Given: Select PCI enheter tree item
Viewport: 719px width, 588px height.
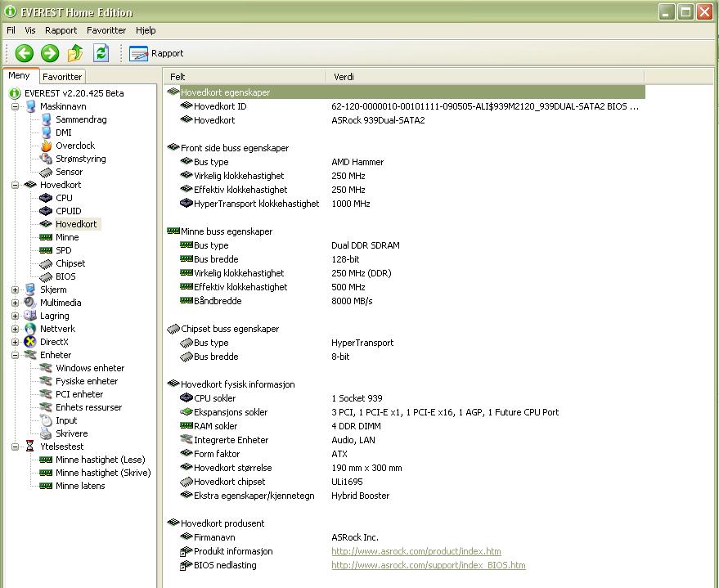Looking at the screenshot, I should (79, 394).
